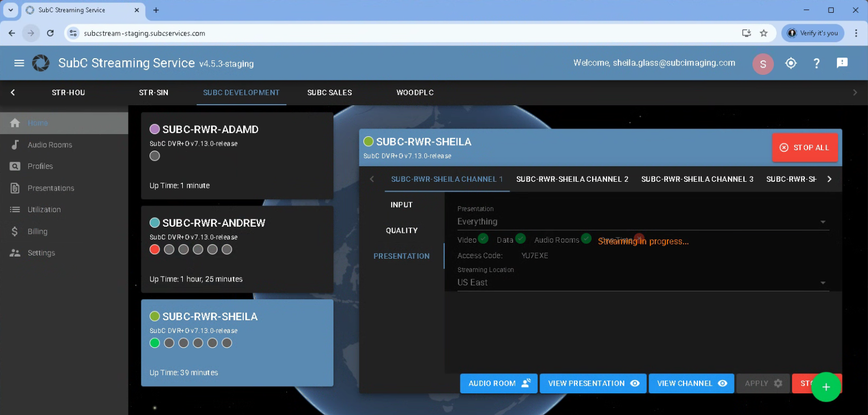Image resolution: width=868 pixels, height=415 pixels.
Task: Click the grey channel circle on SUBC-RWR-ADAMD
Action: tap(155, 156)
